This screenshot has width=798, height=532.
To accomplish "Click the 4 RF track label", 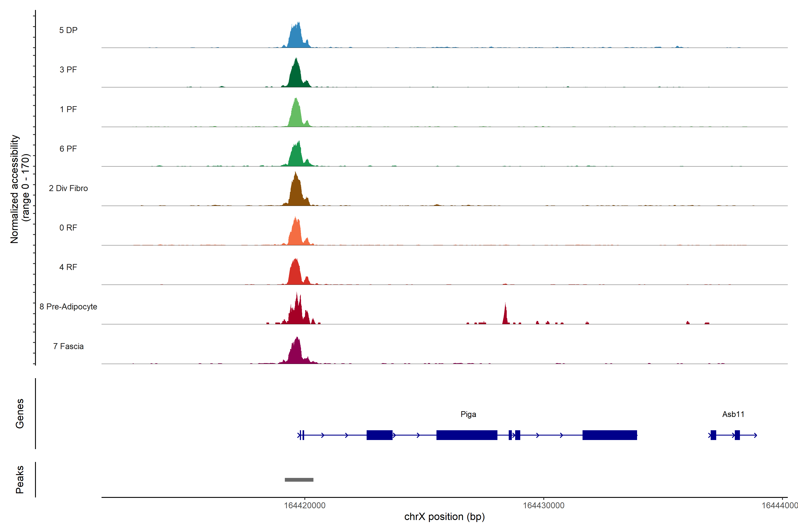I will coord(68,267).
